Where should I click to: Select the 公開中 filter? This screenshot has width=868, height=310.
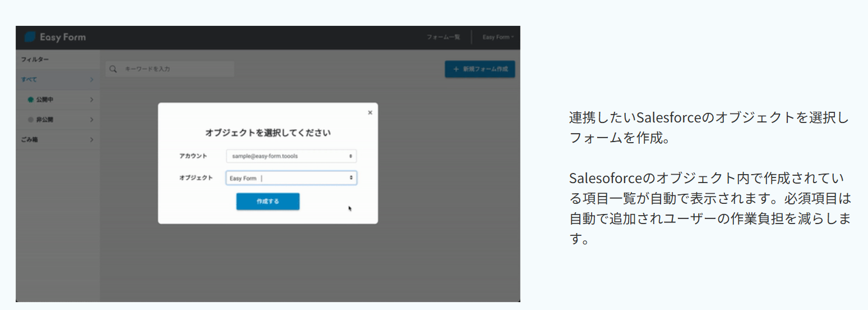(58, 99)
